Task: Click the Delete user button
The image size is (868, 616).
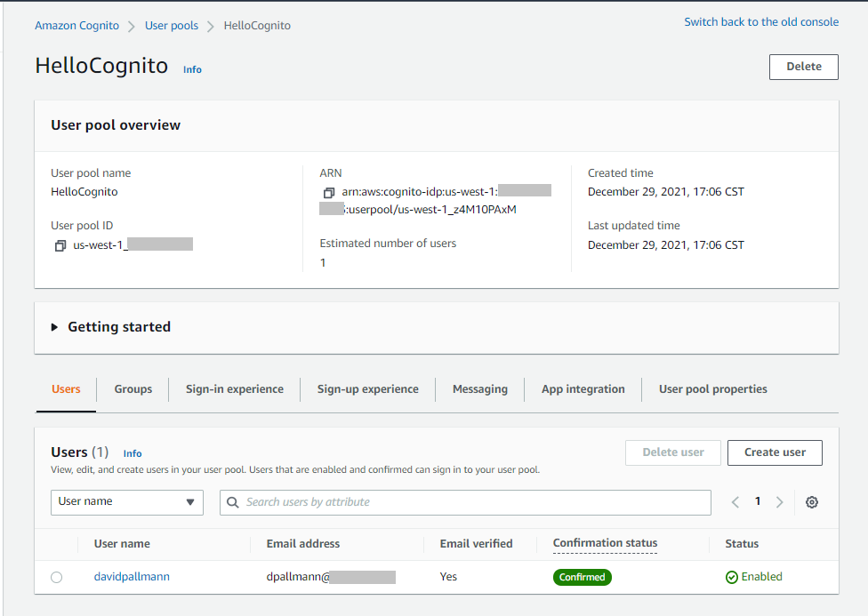Action: 673,452
